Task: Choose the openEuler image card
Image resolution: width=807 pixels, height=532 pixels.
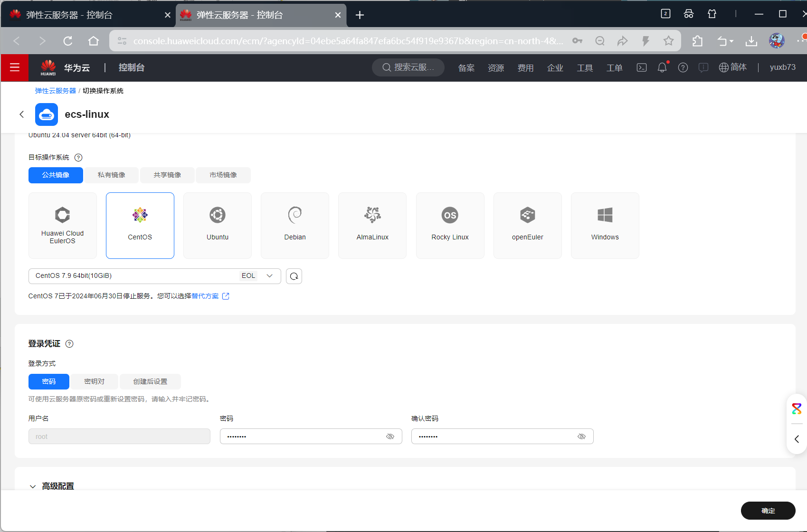Action: point(528,226)
